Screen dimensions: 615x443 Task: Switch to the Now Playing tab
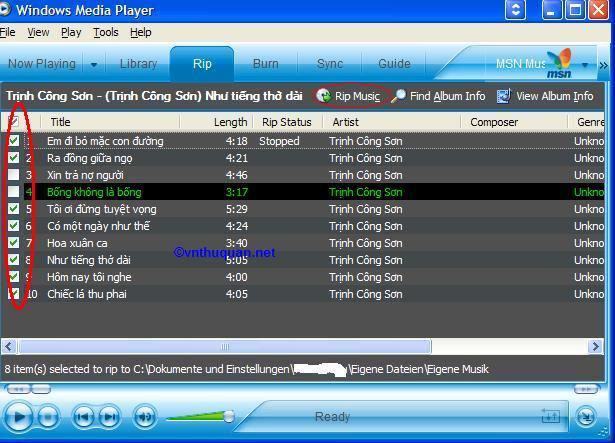pos(42,64)
